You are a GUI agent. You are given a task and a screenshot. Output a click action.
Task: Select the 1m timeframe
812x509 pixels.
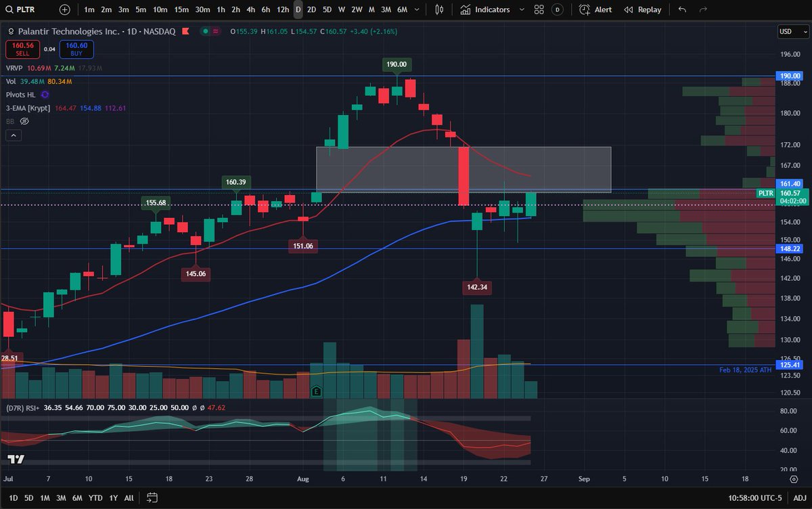coord(89,9)
